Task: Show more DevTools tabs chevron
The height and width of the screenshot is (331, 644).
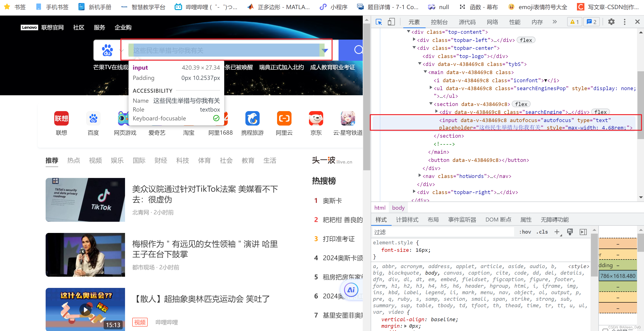Action: click(x=555, y=22)
